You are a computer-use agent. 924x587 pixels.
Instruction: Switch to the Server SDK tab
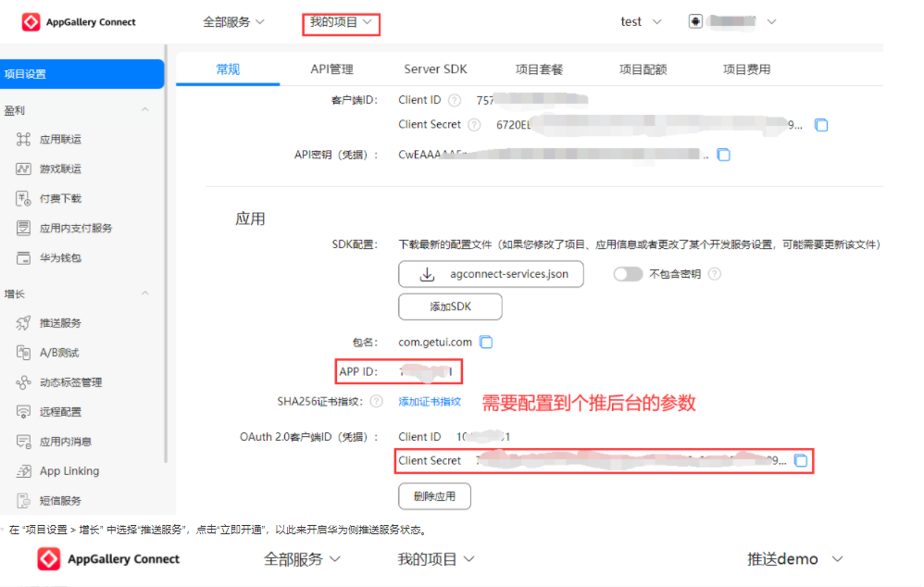pyautogui.click(x=435, y=69)
